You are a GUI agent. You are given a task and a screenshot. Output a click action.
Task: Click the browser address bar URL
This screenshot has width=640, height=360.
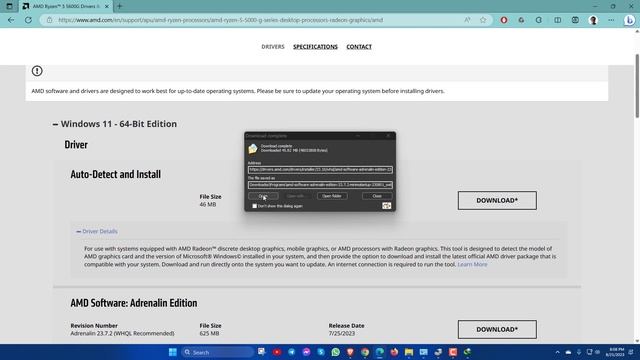click(x=220, y=20)
